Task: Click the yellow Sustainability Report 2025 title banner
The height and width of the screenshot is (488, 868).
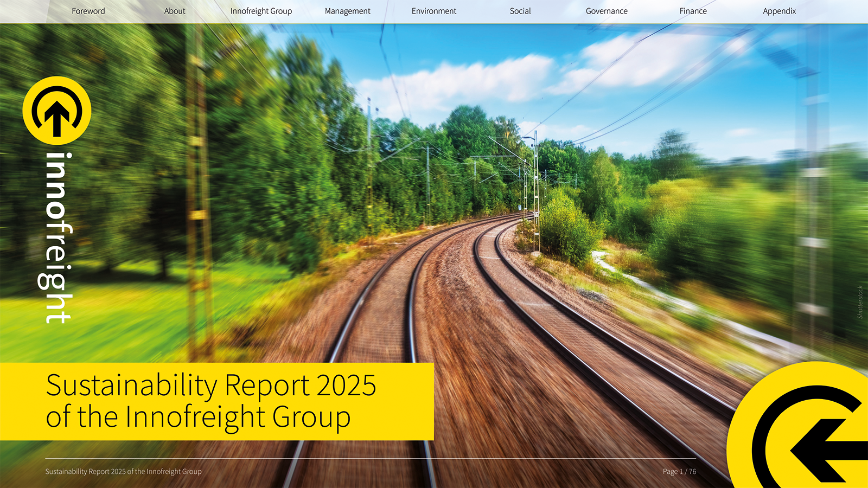Action: (217, 401)
